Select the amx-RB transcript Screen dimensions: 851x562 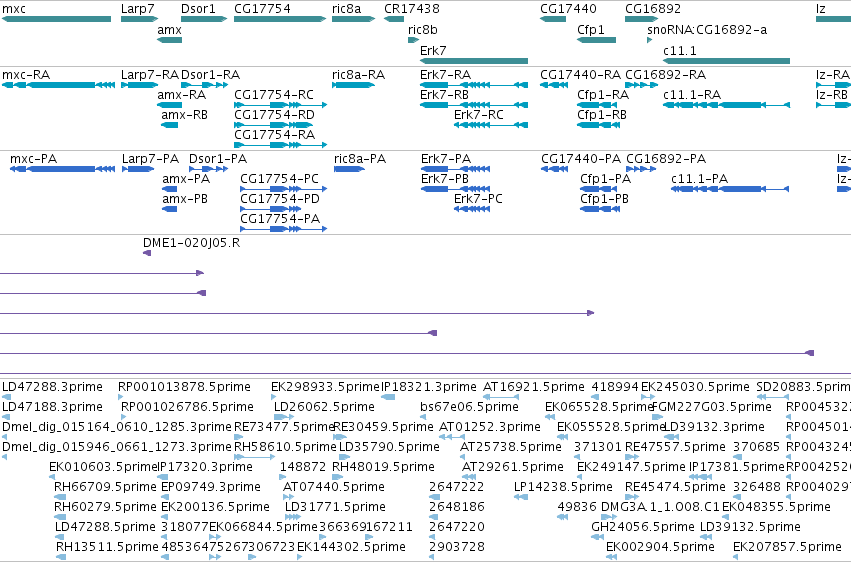click(169, 125)
